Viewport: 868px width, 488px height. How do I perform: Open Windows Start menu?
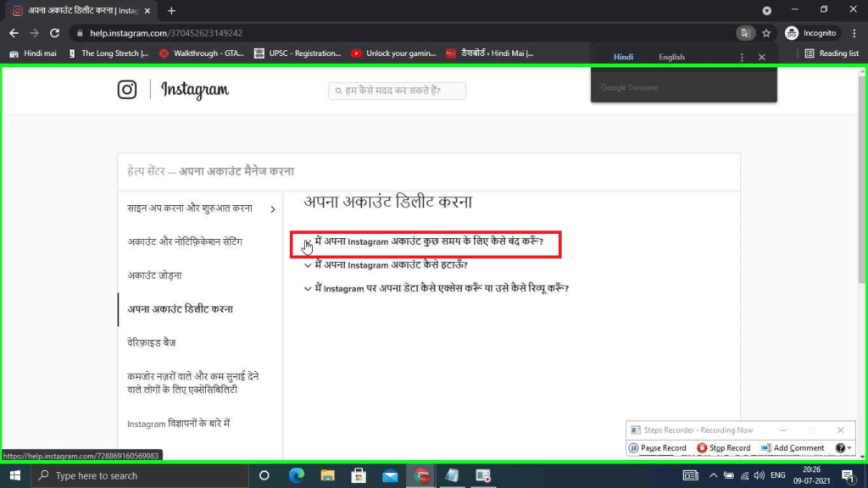click(x=15, y=475)
